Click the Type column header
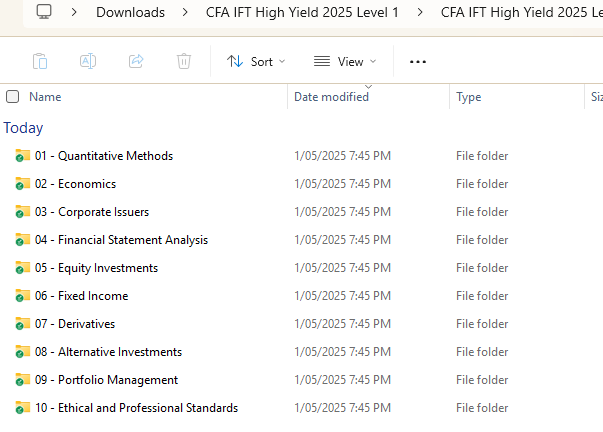 [469, 97]
